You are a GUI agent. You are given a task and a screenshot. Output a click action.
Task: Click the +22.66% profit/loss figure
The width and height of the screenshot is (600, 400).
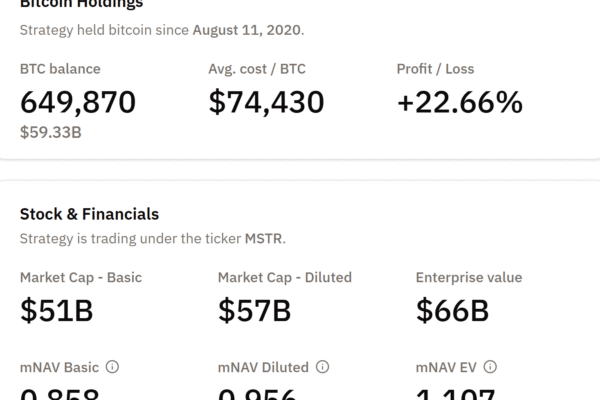pyautogui.click(x=459, y=102)
